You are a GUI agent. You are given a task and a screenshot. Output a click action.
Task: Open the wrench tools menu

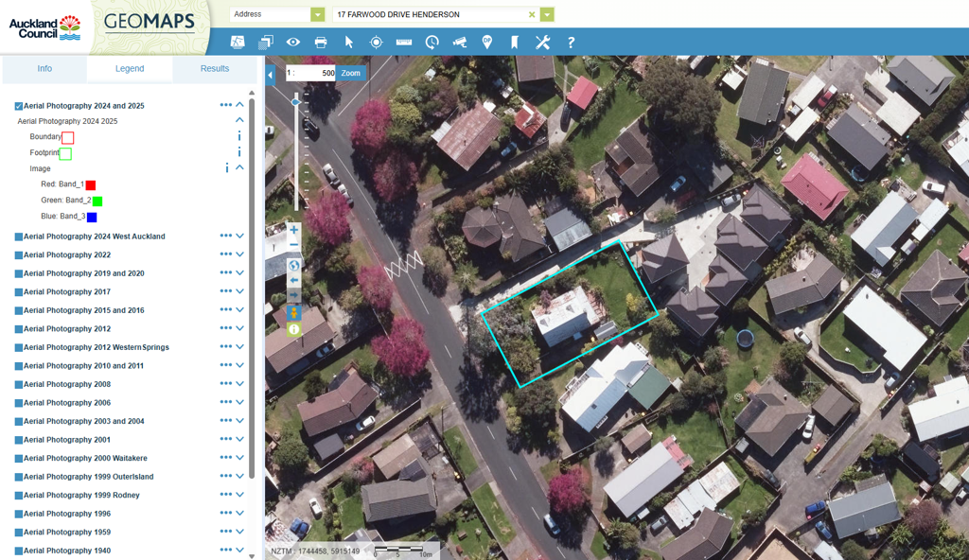click(542, 43)
